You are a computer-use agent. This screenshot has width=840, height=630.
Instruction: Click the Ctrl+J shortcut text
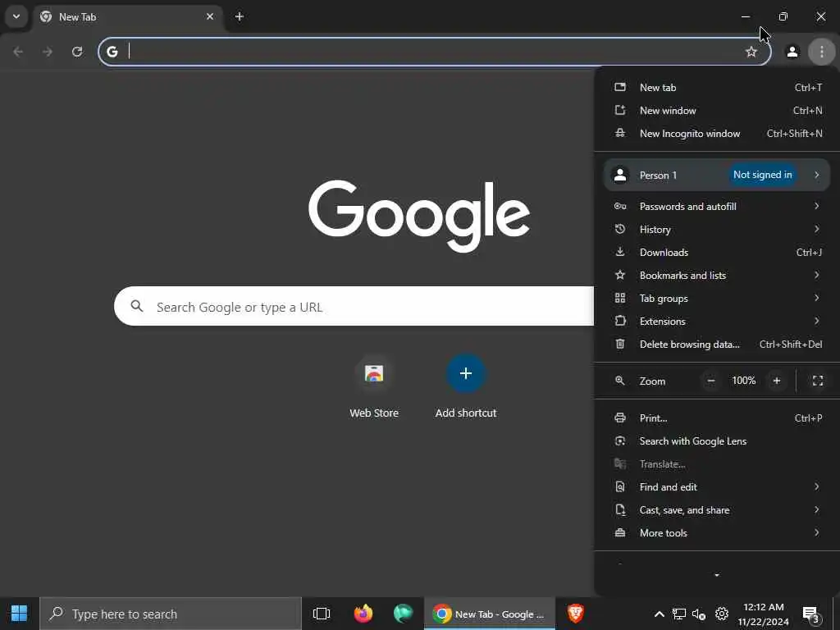tap(809, 253)
